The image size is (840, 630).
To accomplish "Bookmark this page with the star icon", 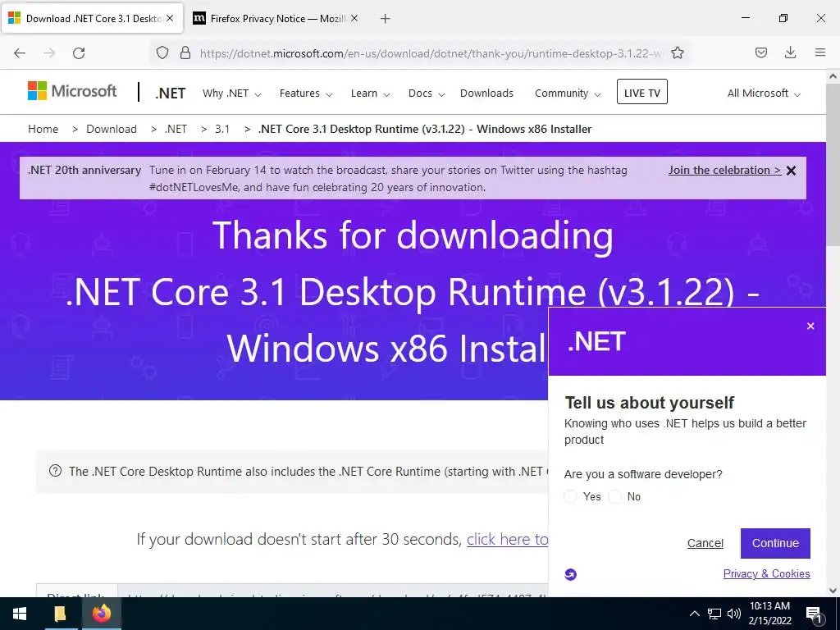I will click(678, 53).
